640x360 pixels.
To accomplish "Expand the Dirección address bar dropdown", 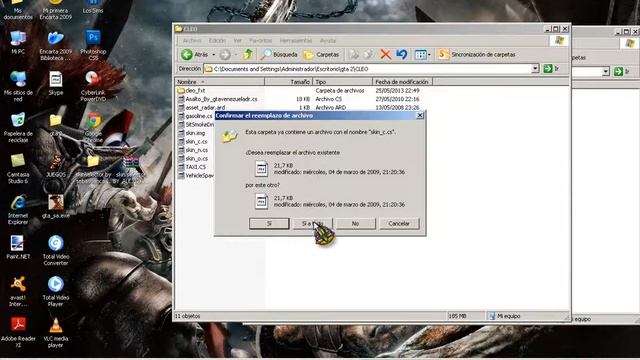I will (x=535, y=69).
